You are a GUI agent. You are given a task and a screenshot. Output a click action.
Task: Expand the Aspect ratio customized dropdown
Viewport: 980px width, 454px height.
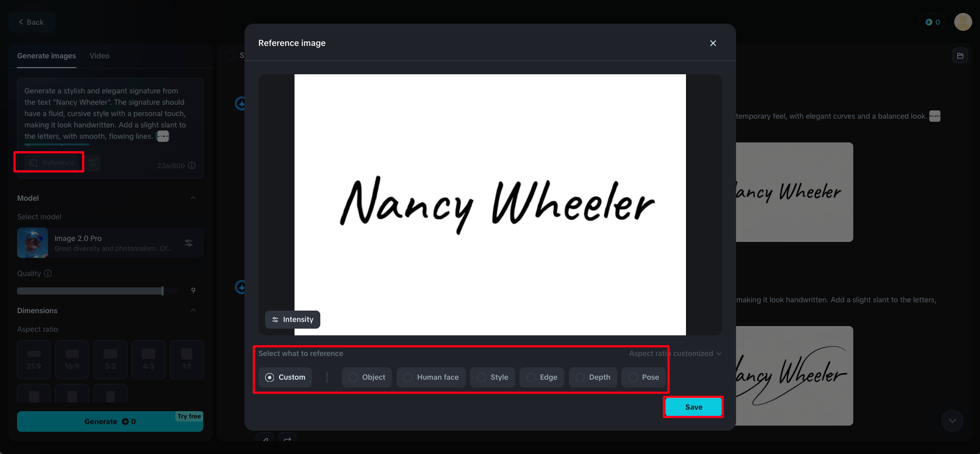[x=675, y=353]
